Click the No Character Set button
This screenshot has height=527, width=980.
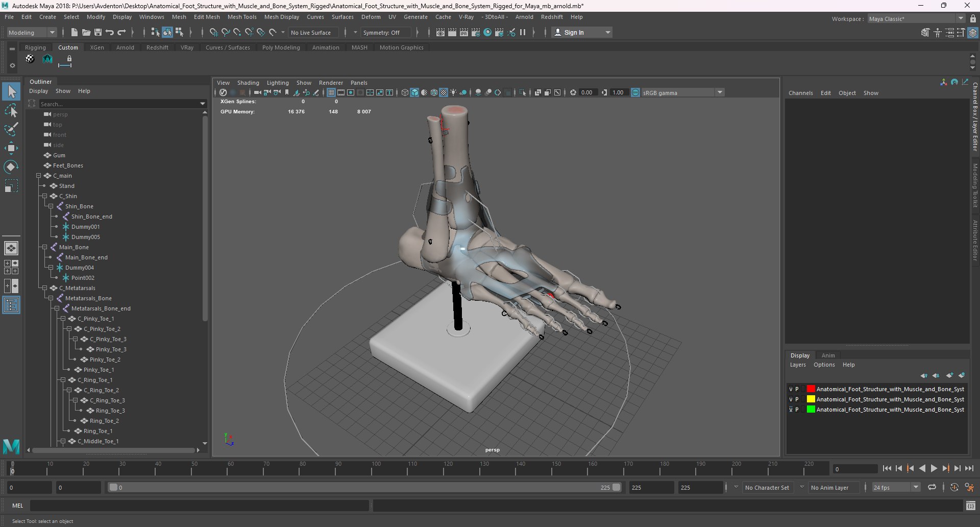767,487
